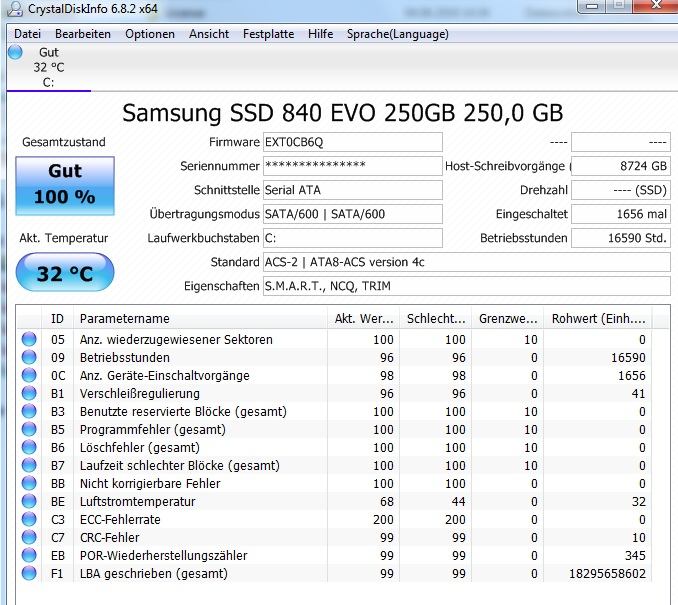Open the Datei menu
This screenshot has width=678, height=605.
click(x=27, y=34)
